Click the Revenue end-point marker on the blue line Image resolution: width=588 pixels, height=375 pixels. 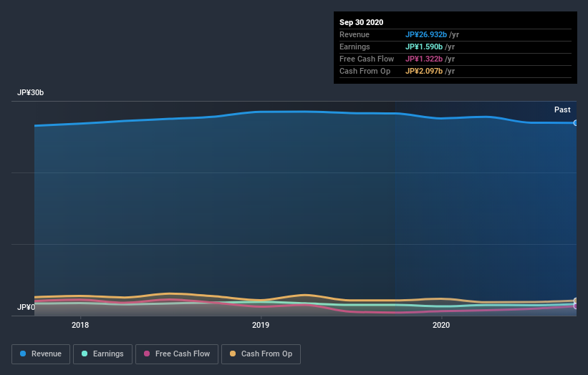pyautogui.click(x=576, y=123)
